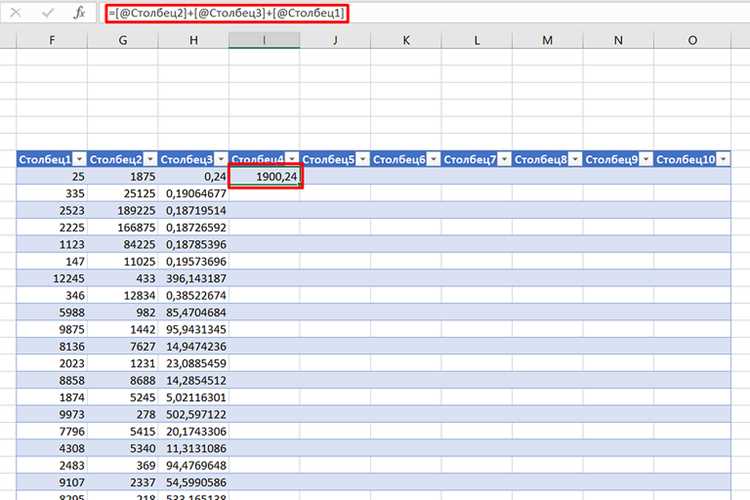Open the Столбец2 filter dropdown
Image resolution: width=750 pixels, height=500 pixels.
pyautogui.click(x=150, y=159)
